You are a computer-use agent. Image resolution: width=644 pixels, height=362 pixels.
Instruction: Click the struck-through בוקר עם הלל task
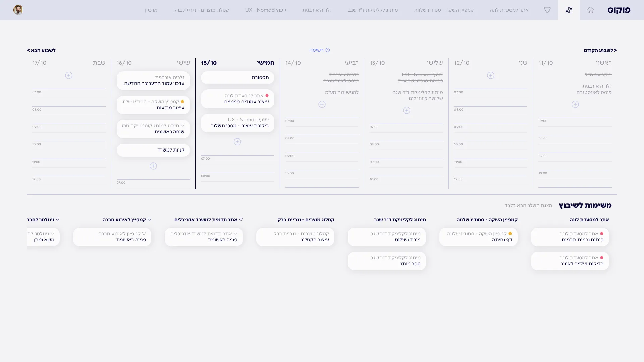[x=598, y=75]
